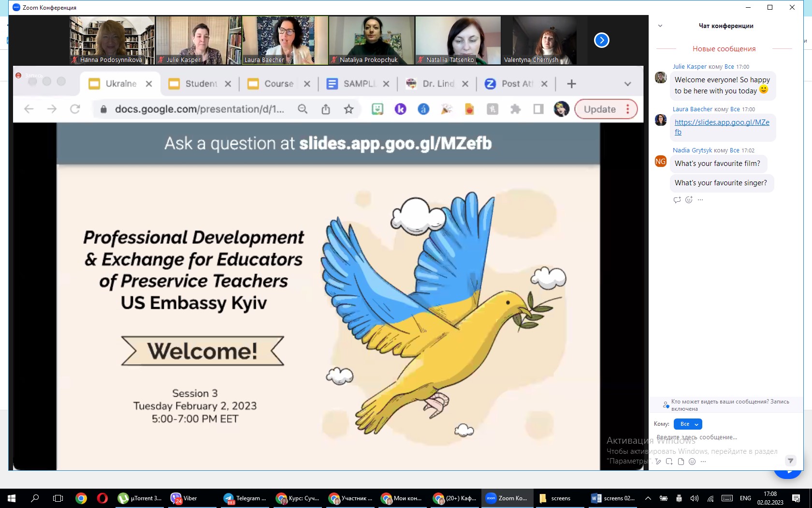Switch to the Zoom taskbar item
Image resolution: width=812 pixels, height=508 pixels.
(x=507, y=498)
